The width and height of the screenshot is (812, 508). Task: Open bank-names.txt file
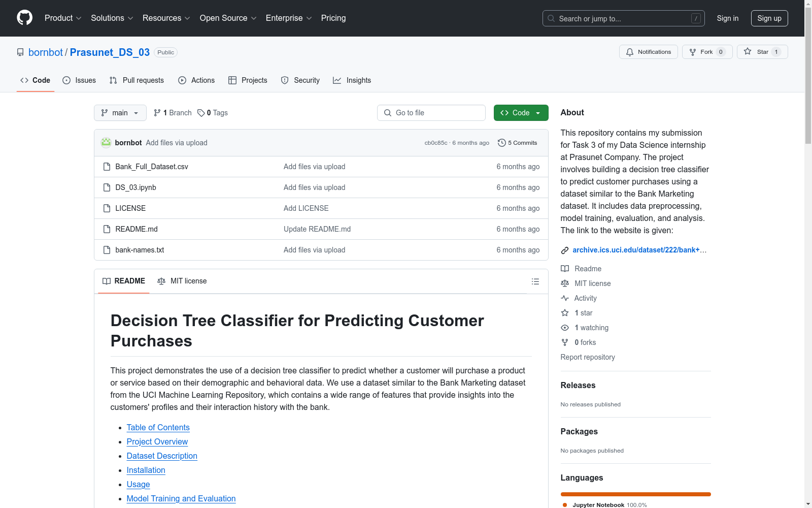tap(140, 250)
